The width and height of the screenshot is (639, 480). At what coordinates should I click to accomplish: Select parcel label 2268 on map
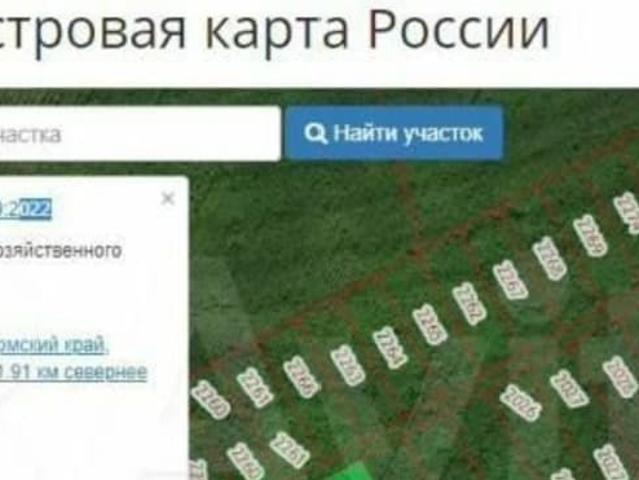[x=550, y=258]
